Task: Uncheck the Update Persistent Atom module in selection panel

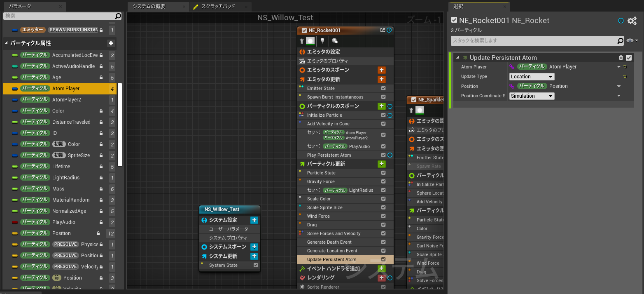Action: point(629,58)
